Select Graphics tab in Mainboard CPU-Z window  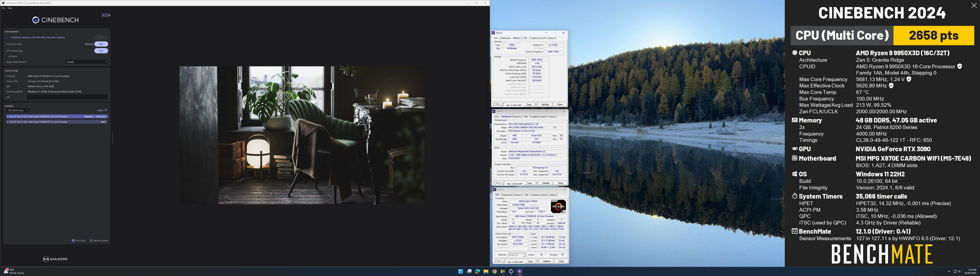tap(535, 117)
